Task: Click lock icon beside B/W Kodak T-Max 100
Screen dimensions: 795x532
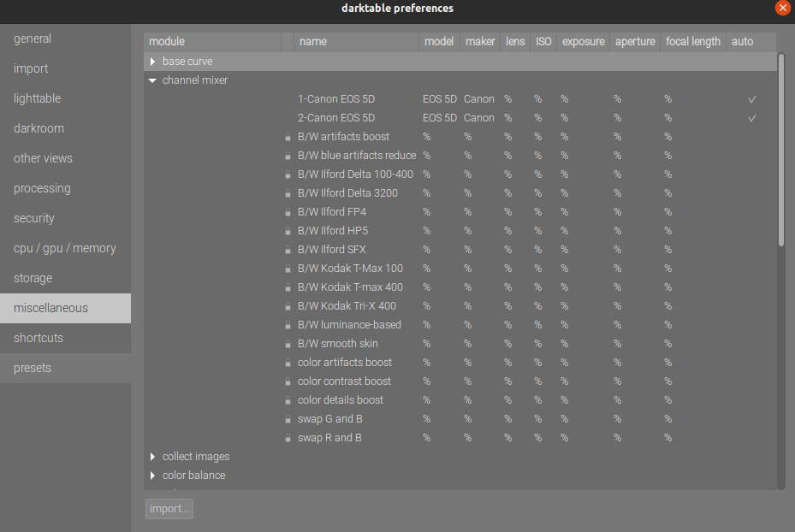Action: coord(288,269)
